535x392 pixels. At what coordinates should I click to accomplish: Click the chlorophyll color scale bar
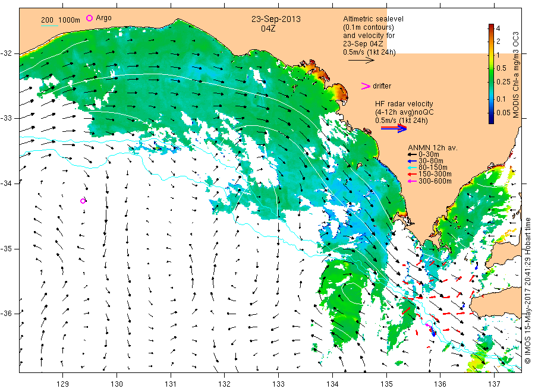[491, 74]
